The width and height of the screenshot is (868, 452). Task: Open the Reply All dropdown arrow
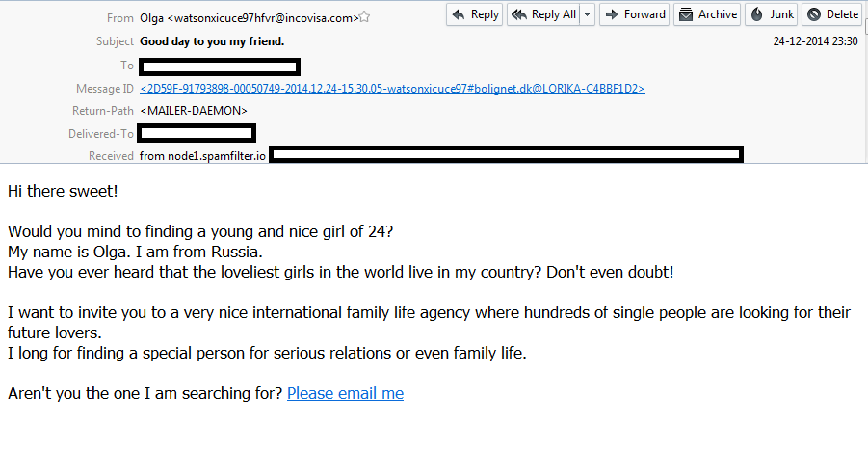coord(588,14)
